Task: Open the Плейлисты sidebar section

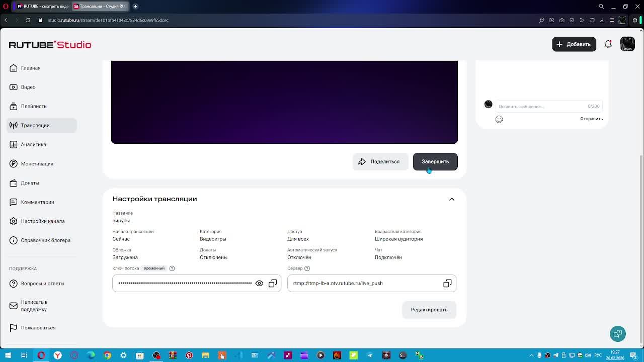Action: 42,106
